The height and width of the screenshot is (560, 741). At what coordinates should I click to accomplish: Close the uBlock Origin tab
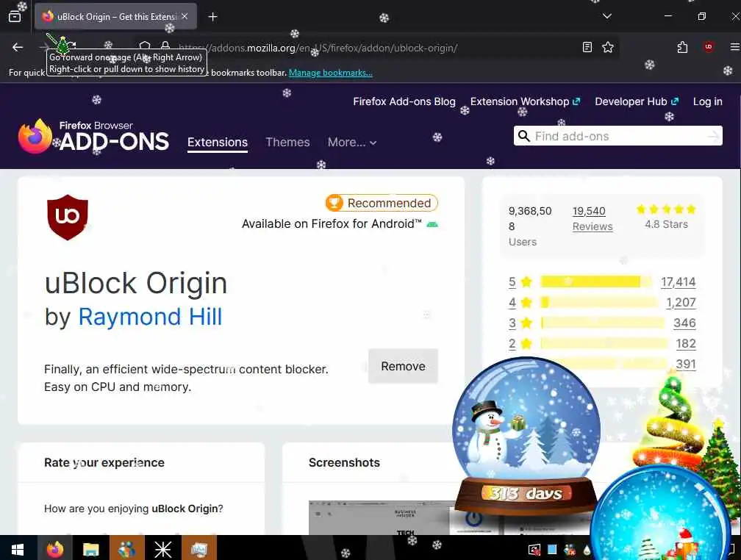point(185,16)
